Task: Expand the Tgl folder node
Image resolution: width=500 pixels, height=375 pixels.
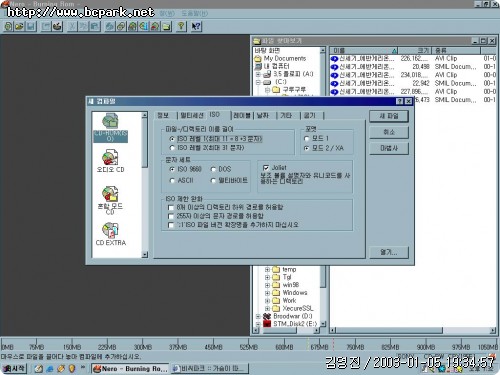Action: [x=267, y=277]
